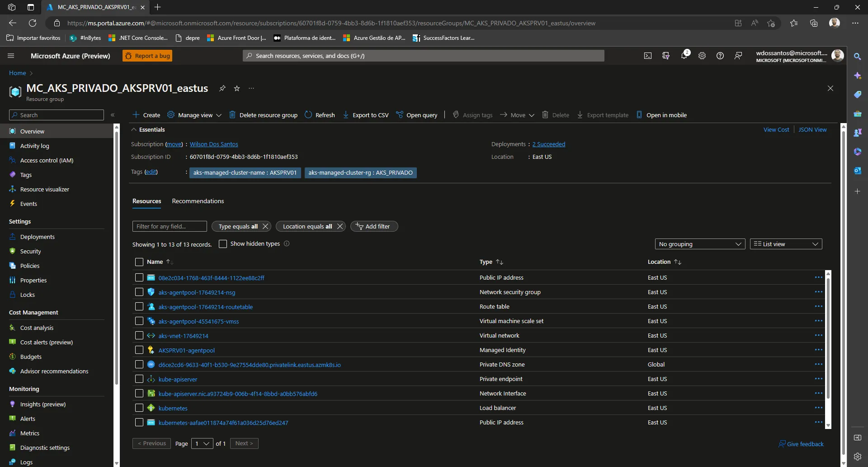Image resolution: width=868 pixels, height=467 pixels.
Task: Click the Report a bug button
Action: (x=147, y=56)
